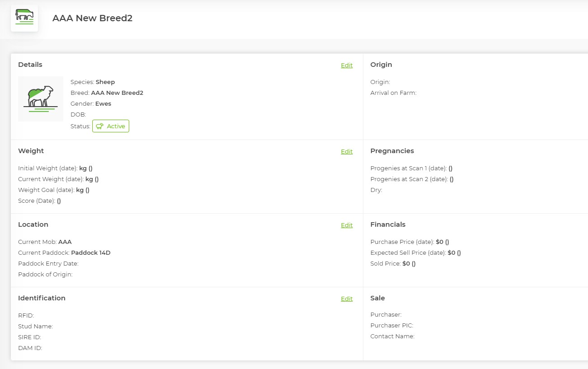Edit the Location section

(x=347, y=225)
